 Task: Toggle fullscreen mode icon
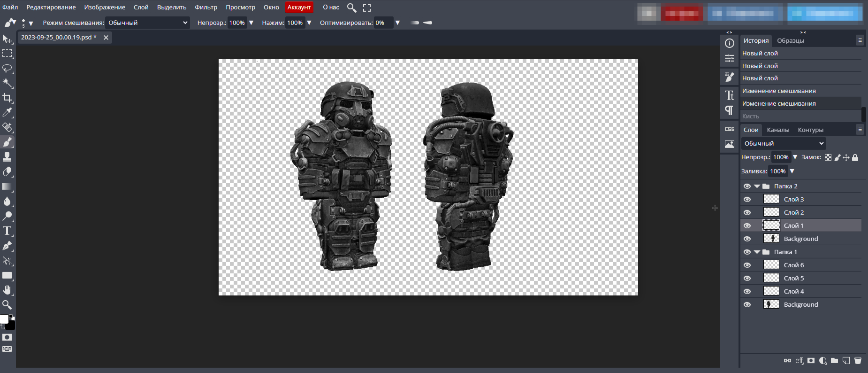pyautogui.click(x=367, y=8)
